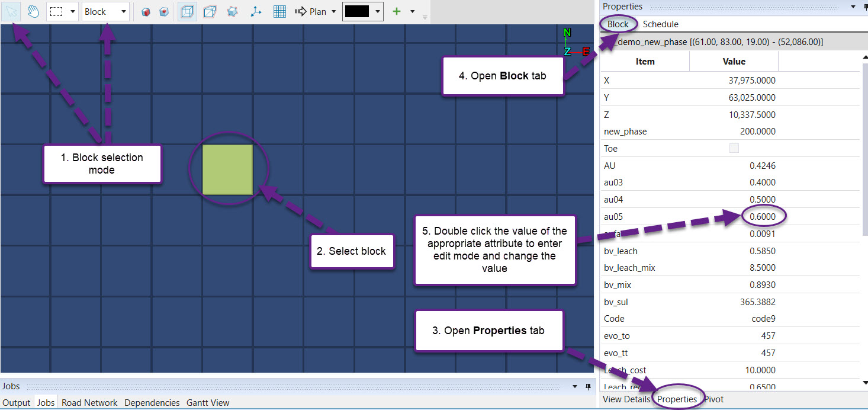Expand the Plan view dropdown arrow

point(333,12)
